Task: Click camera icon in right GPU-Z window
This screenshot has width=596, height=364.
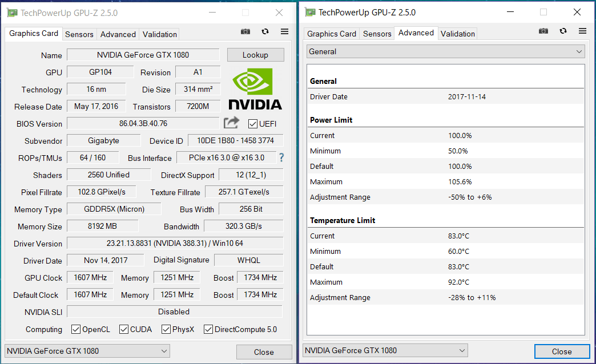Action: tap(543, 31)
